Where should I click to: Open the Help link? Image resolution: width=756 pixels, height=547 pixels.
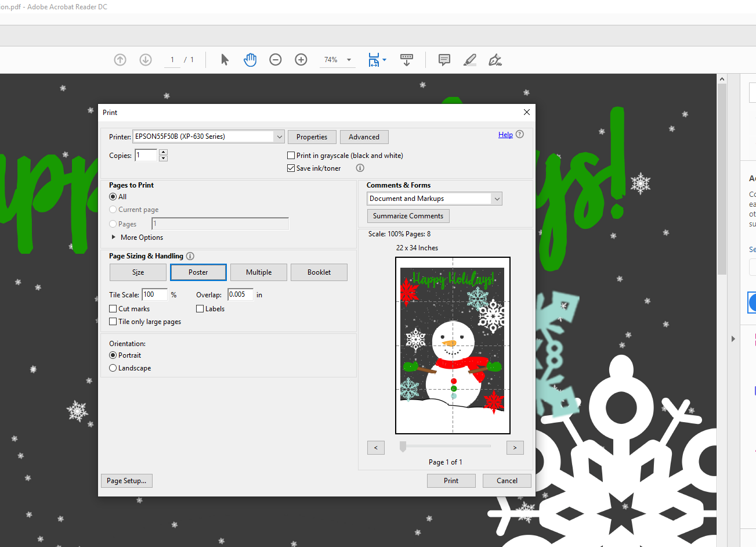point(505,135)
